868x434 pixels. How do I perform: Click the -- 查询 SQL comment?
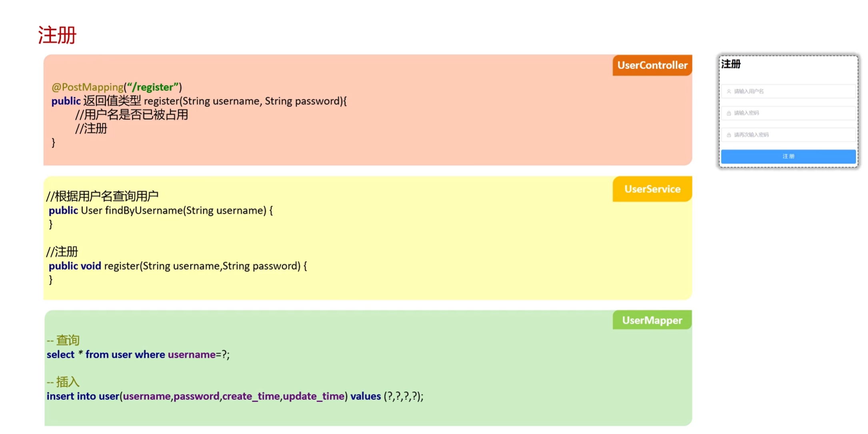point(63,340)
